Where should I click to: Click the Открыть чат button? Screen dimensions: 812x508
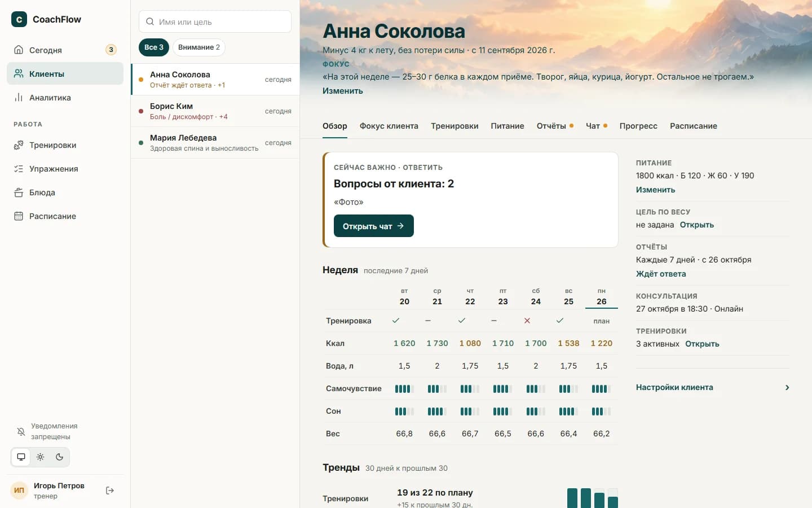click(x=374, y=226)
